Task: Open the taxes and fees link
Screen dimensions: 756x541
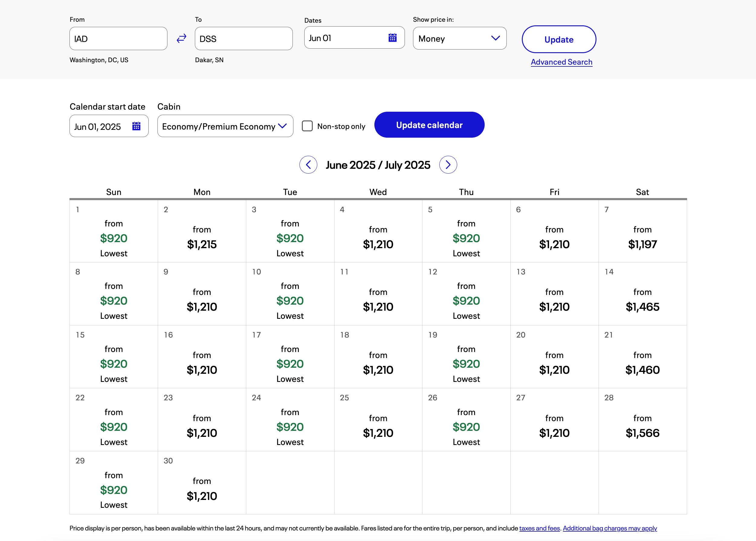Action: click(539, 528)
